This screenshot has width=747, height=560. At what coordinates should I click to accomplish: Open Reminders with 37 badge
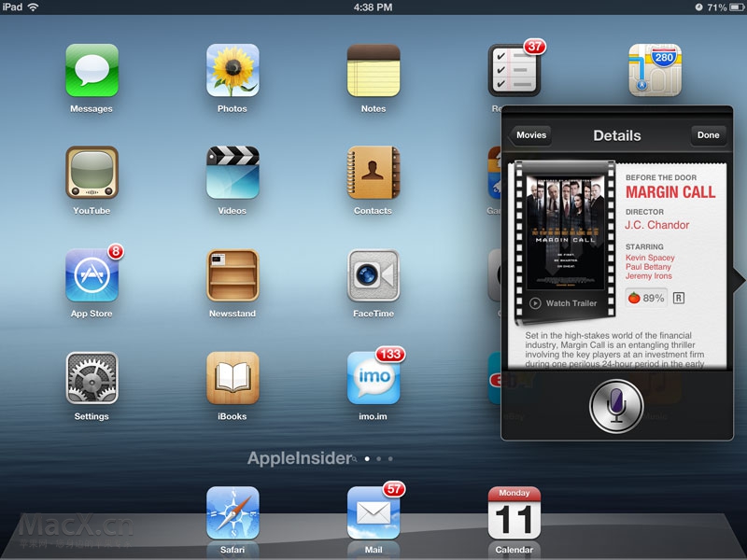514,71
